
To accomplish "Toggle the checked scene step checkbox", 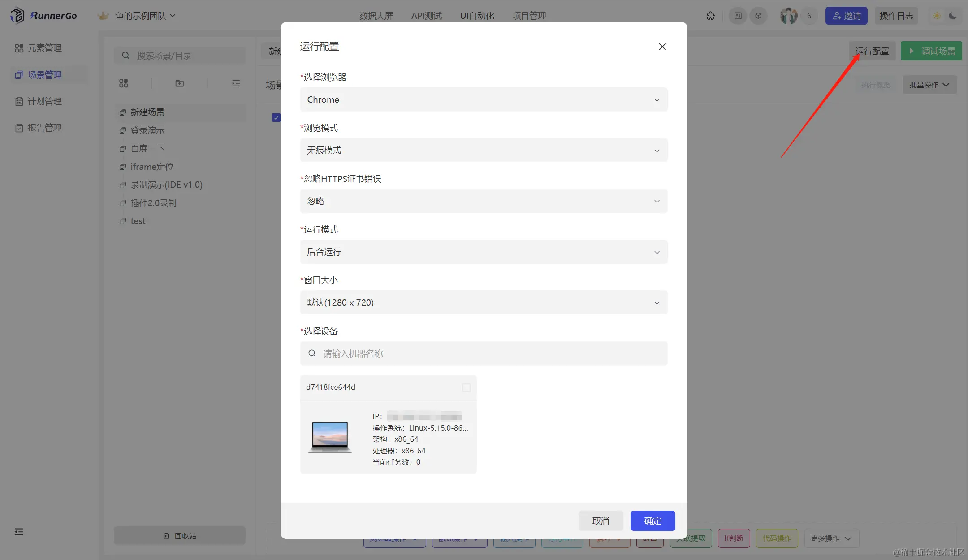I will pyautogui.click(x=276, y=117).
